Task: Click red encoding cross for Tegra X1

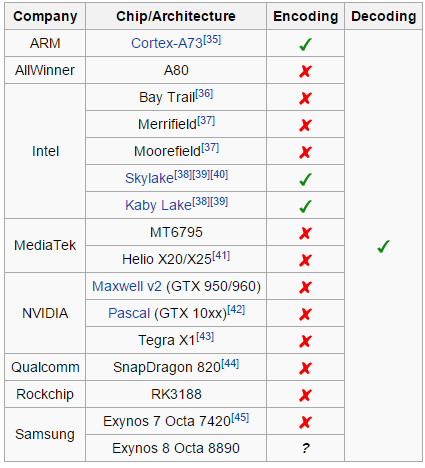Action: coord(305,341)
